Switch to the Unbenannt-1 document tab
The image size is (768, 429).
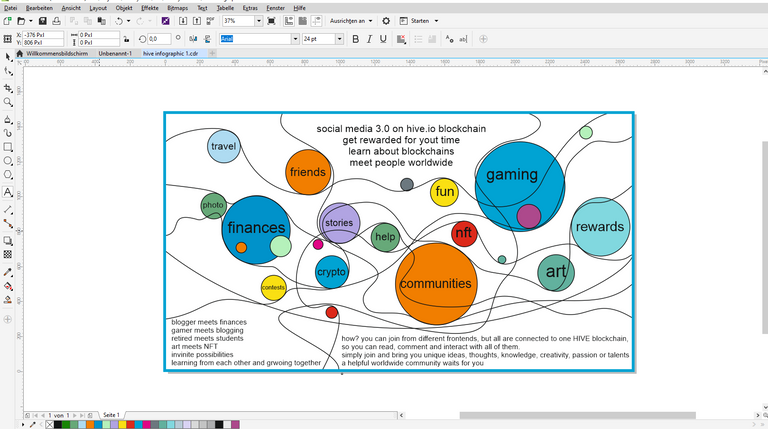(x=115, y=53)
